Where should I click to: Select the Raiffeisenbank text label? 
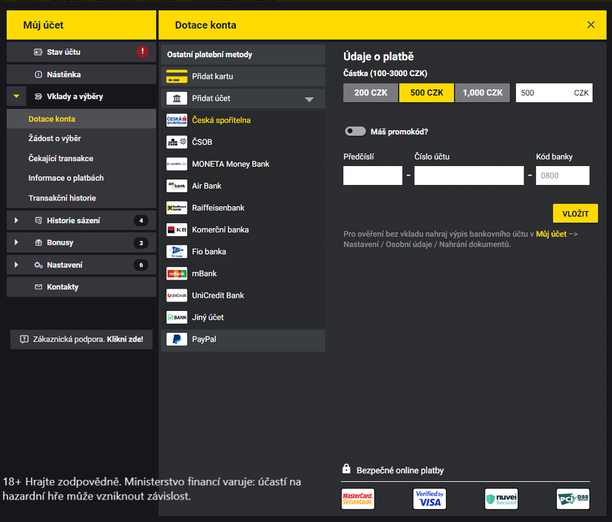(218, 208)
